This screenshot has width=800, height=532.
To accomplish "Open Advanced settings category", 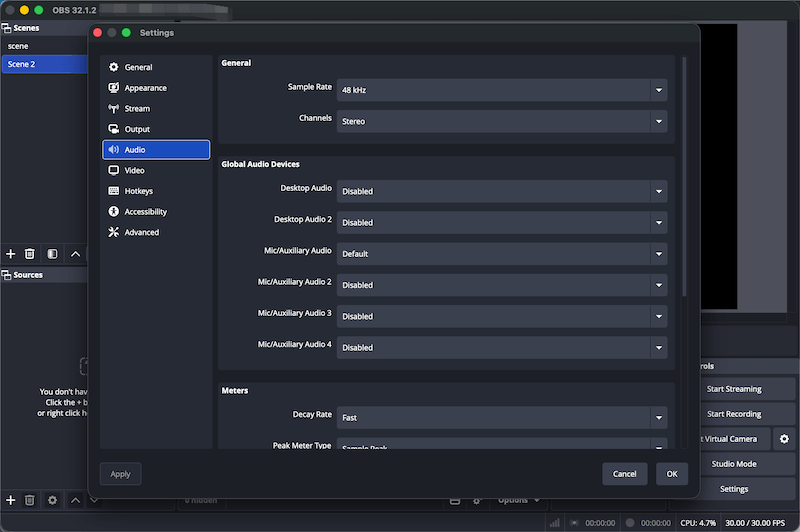I will pyautogui.click(x=156, y=232).
